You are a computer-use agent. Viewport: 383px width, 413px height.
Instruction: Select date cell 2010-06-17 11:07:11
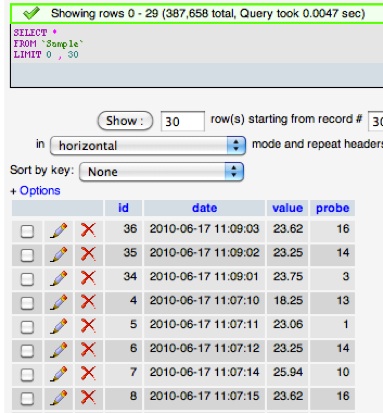coord(204,324)
